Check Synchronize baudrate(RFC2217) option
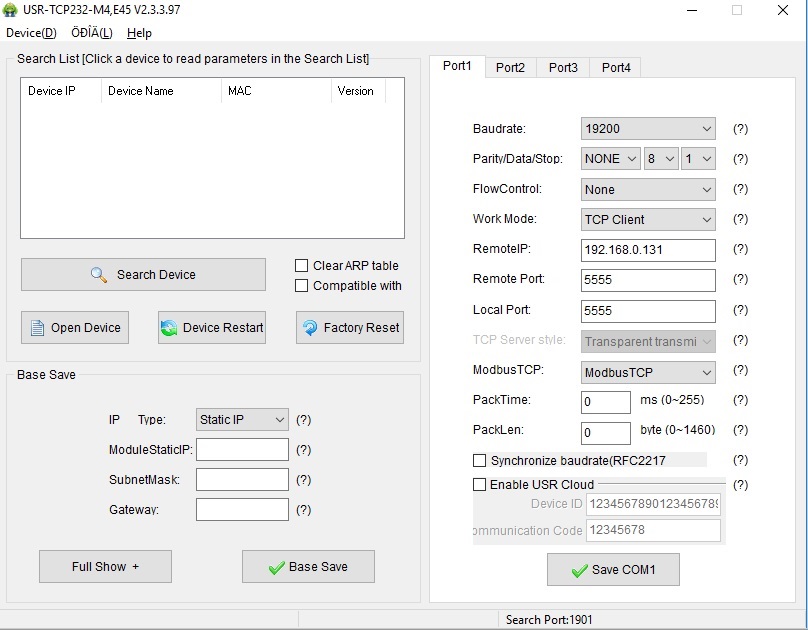The height and width of the screenshot is (630, 808). click(480, 461)
